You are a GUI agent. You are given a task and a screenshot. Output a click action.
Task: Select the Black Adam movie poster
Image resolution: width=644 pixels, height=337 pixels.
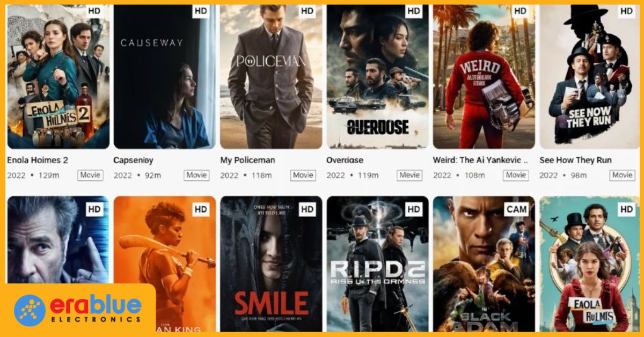[484, 264]
